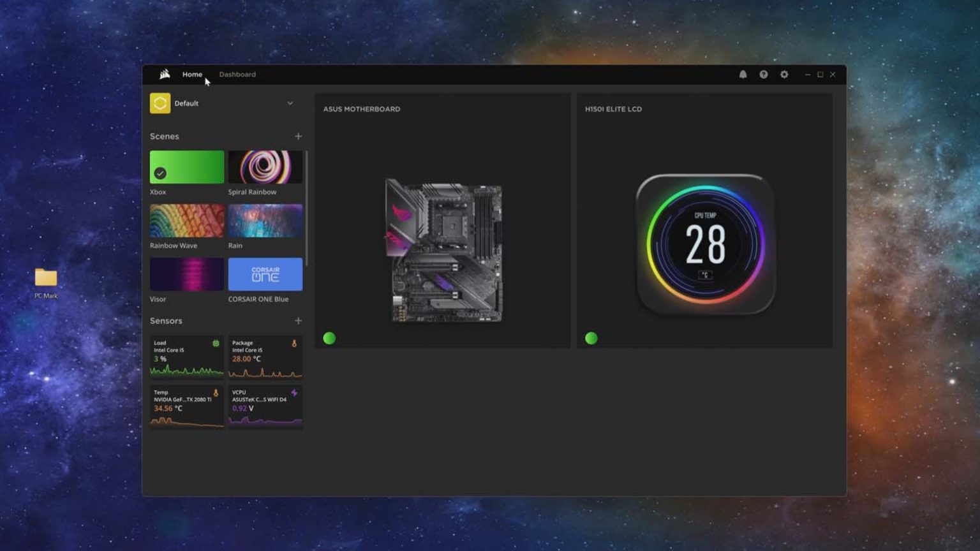Click the CPU chip icon on Load sensor

click(x=216, y=343)
